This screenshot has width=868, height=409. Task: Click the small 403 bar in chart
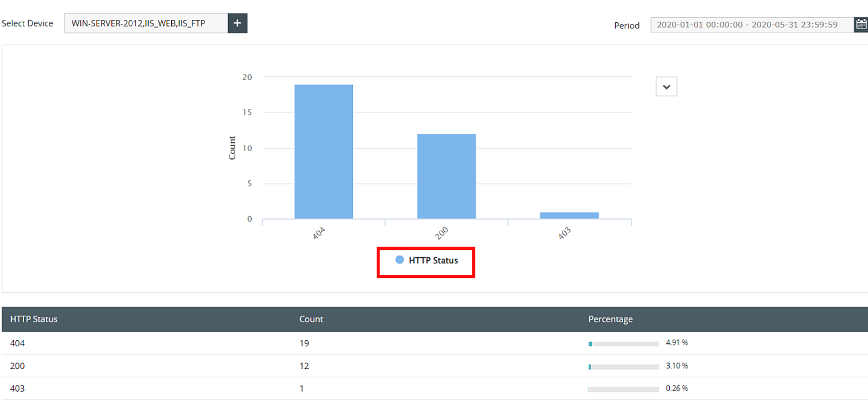tap(569, 215)
